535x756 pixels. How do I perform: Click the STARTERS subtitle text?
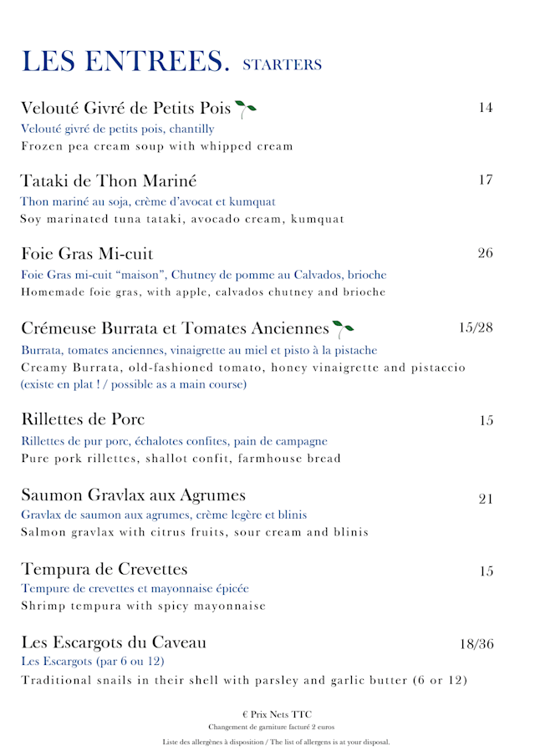[282, 64]
